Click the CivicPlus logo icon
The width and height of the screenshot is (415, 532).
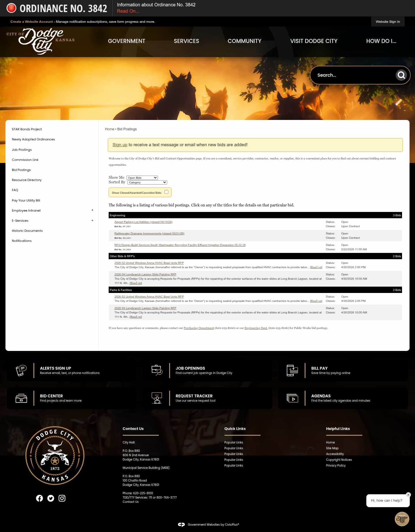click(181, 525)
